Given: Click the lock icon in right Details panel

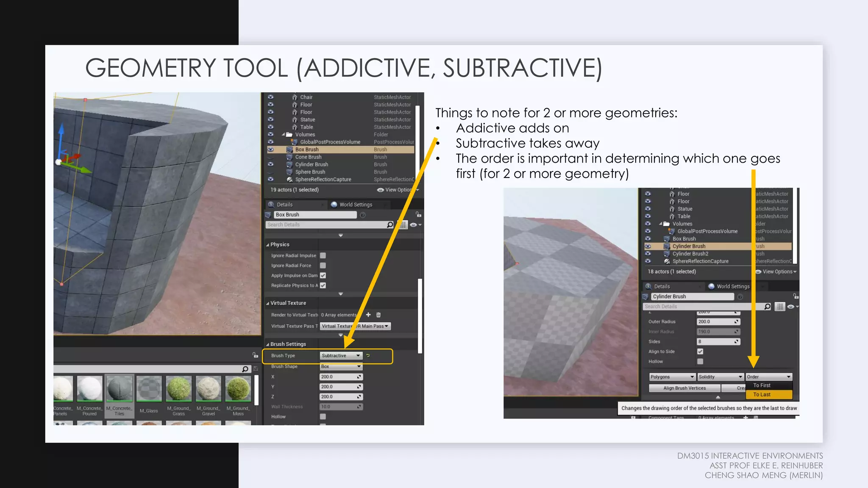Looking at the screenshot, I should click(796, 296).
